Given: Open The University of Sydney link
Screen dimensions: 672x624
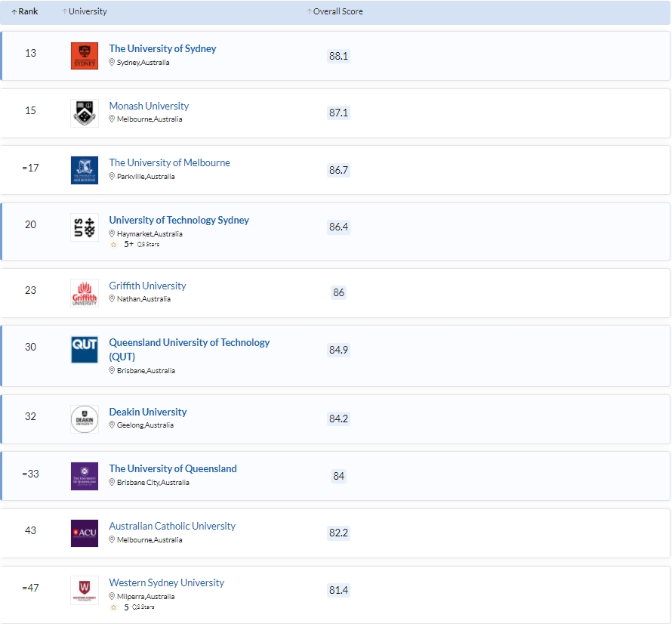Looking at the screenshot, I should click(162, 48).
